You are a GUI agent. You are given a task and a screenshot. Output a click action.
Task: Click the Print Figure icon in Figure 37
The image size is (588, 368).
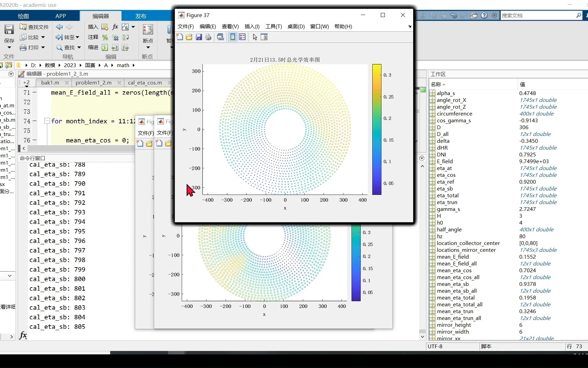(x=208, y=37)
